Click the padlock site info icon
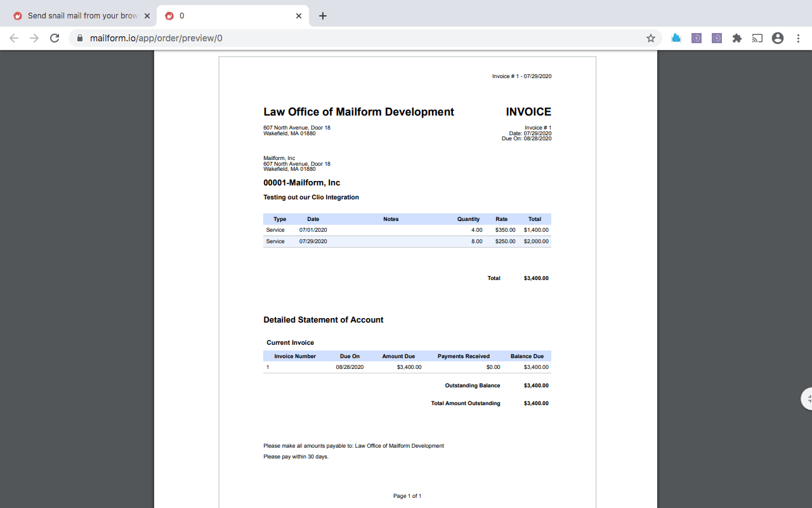The height and width of the screenshot is (508, 812). [x=80, y=38]
